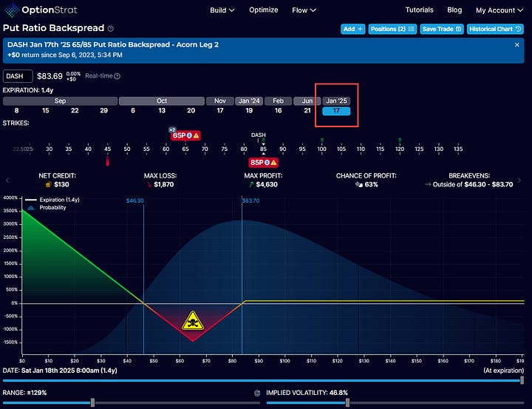
Task: Click the Real-time info icon
Action: click(x=117, y=76)
